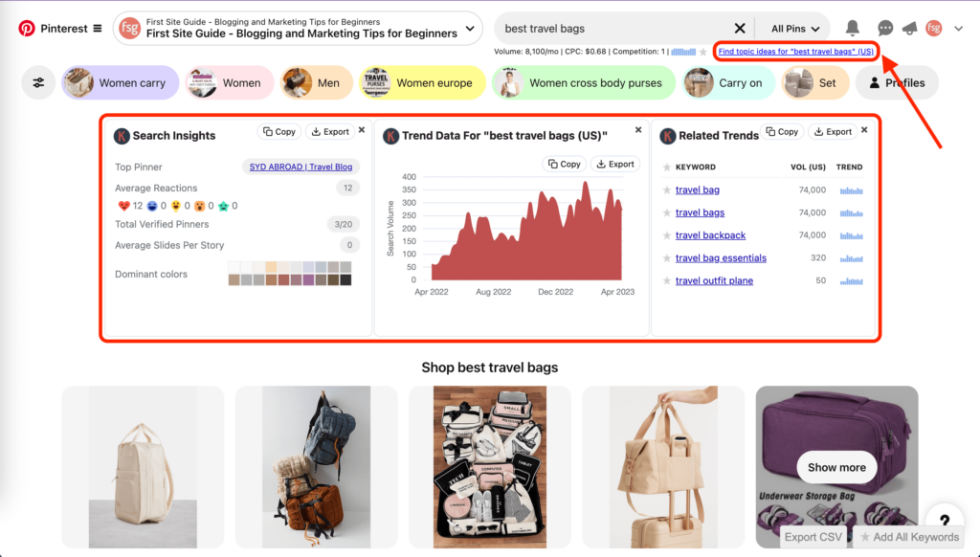Click 'Find topic ideas for best travel bags' link

click(795, 51)
